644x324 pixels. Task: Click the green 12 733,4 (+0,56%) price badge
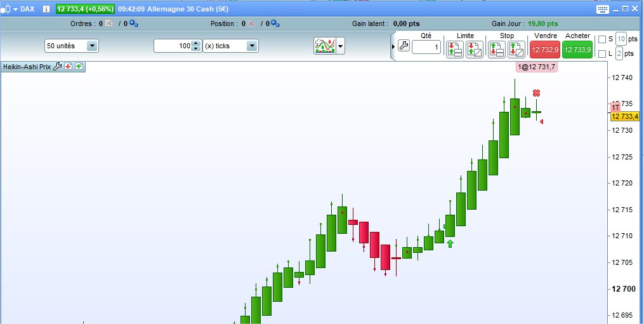pos(85,9)
